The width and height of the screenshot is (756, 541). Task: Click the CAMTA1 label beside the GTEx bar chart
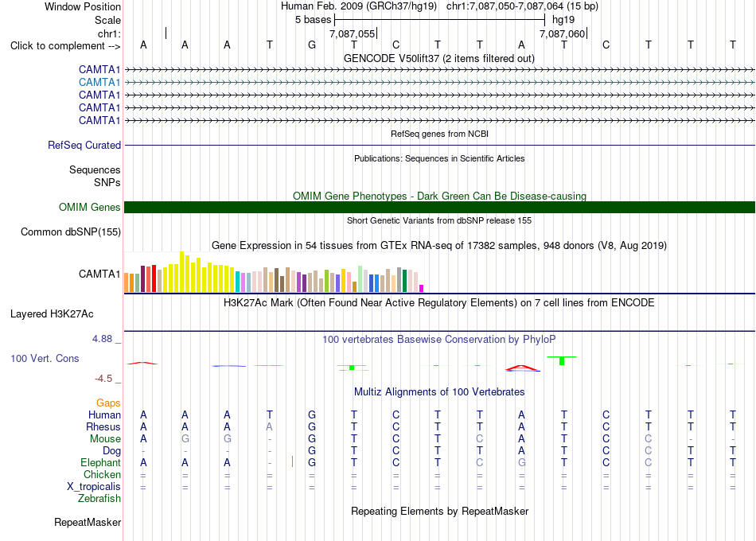[x=99, y=274]
